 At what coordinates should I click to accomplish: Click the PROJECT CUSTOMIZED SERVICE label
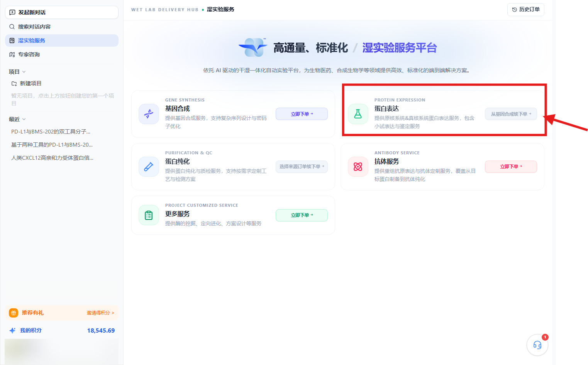point(202,205)
